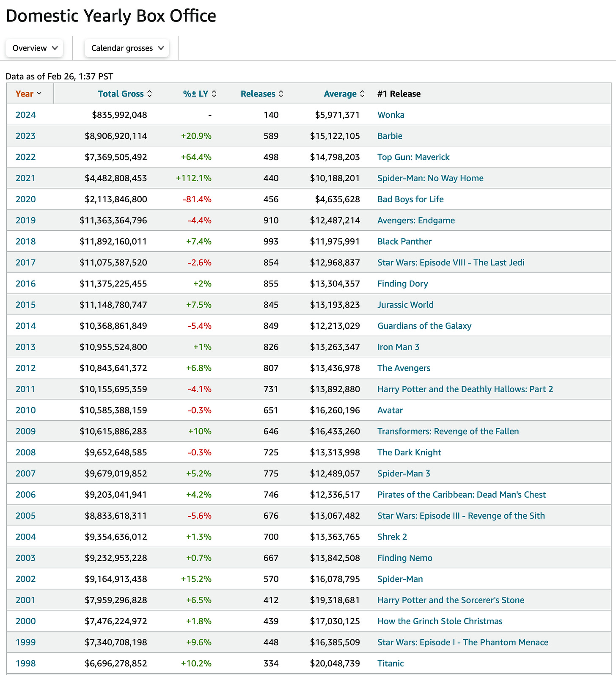The width and height of the screenshot is (616, 675).
Task: Select the 2018 releases count 993
Action: tap(271, 242)
